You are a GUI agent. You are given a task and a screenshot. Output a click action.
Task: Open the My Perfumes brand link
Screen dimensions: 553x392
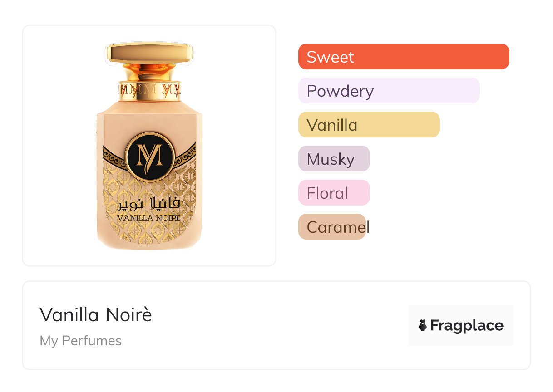coord(81,341)
